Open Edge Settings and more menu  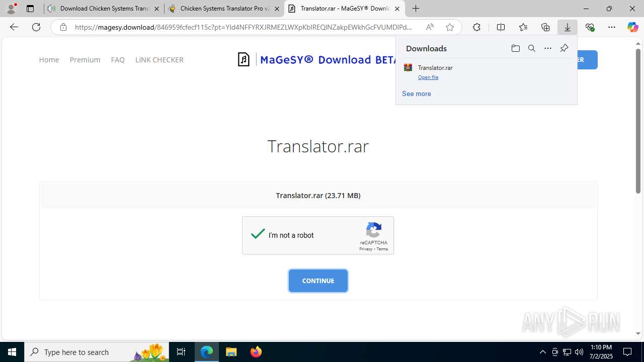coord(612,27)
